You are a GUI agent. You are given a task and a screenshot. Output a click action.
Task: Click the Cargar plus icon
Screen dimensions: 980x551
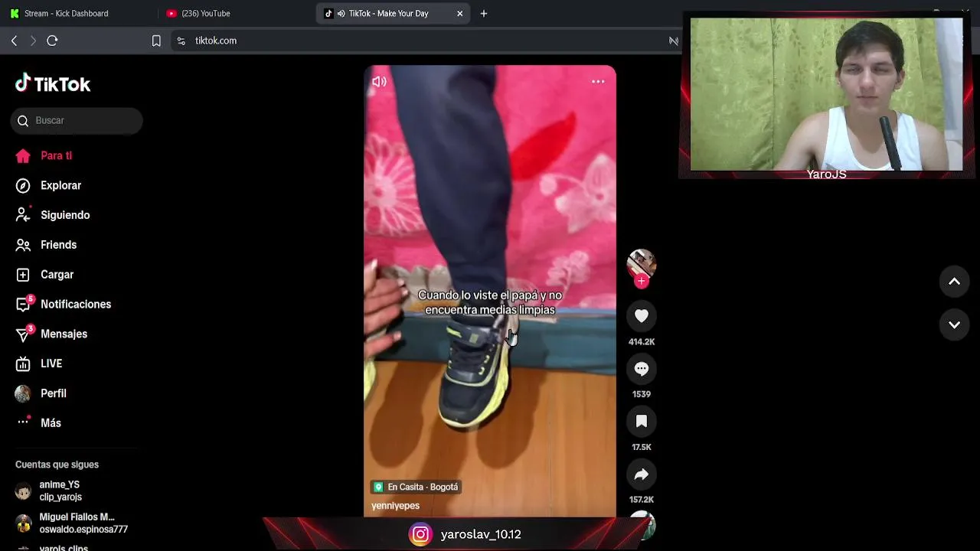tap(23, 275)
